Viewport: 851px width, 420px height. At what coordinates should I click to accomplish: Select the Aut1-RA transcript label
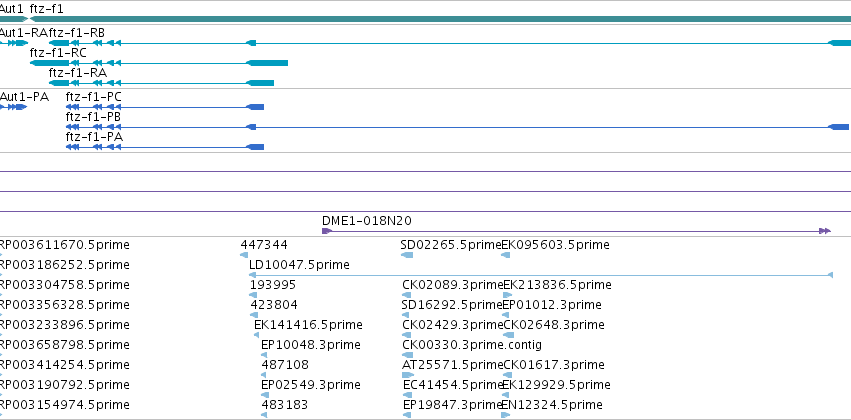click(23, 33)
